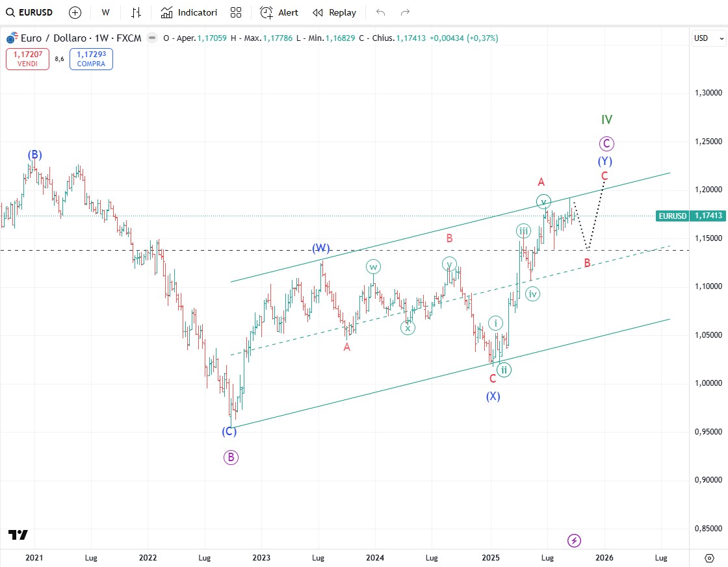This screenshot has height=567, width=728.
Task: Select the circled x wave label
Action: point(408,328)
